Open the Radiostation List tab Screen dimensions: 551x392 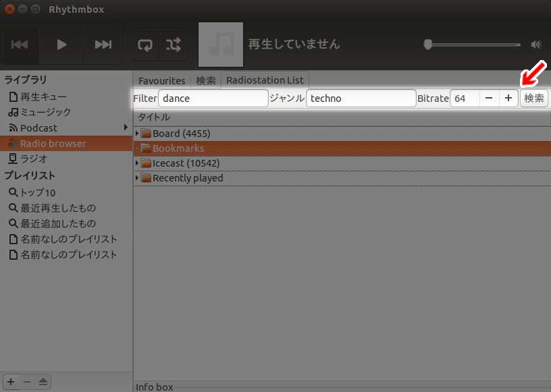(x=265, y=80)
